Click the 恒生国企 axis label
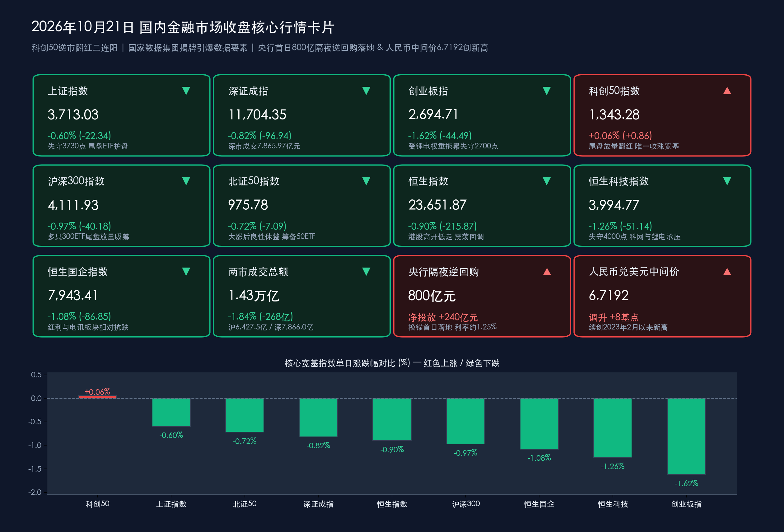Image resolution: width=784 pixels, height=532 pixels. coord(539,504)
